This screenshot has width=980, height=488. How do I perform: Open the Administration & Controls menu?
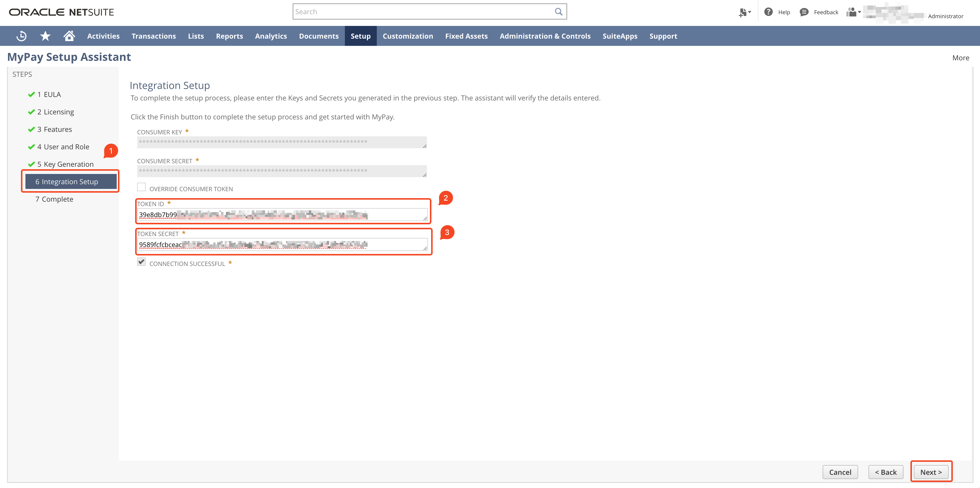coord(545,36)
